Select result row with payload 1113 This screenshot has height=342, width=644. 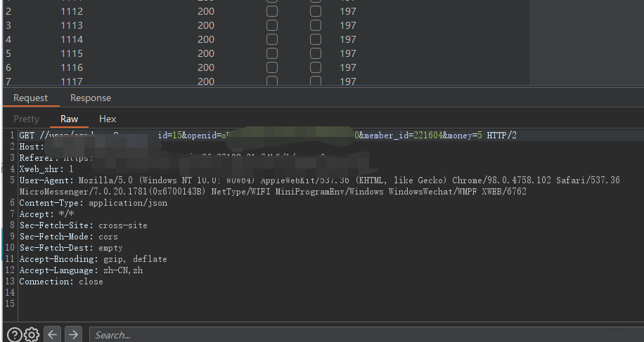click(72, 25)
